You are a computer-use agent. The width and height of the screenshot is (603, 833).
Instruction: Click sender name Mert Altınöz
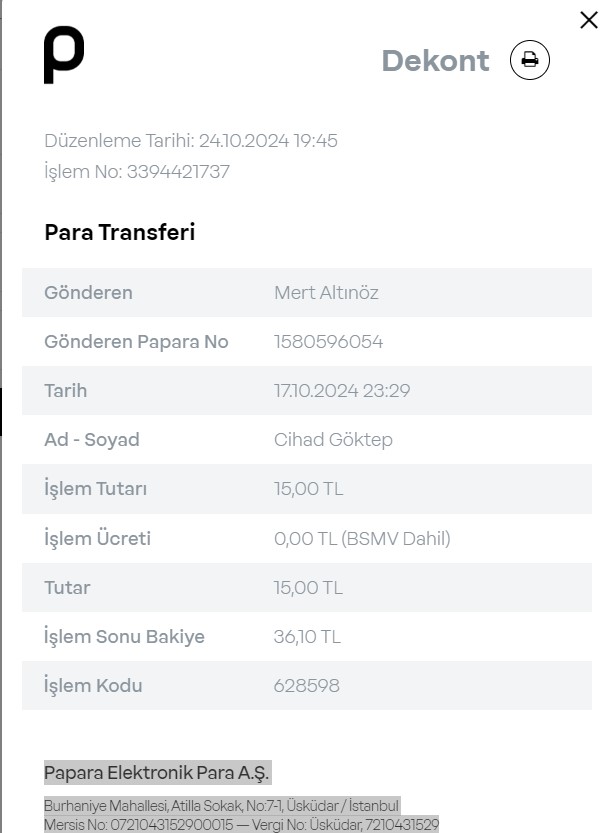click(326, 293)
